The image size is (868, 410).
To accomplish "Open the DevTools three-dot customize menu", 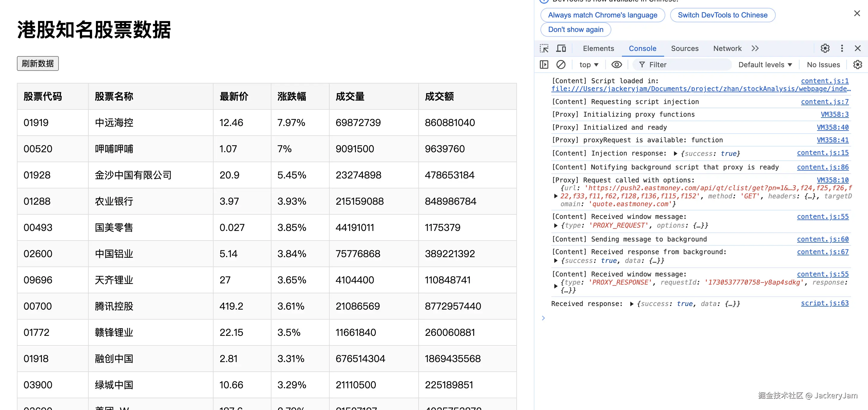I will pos(842,49).
